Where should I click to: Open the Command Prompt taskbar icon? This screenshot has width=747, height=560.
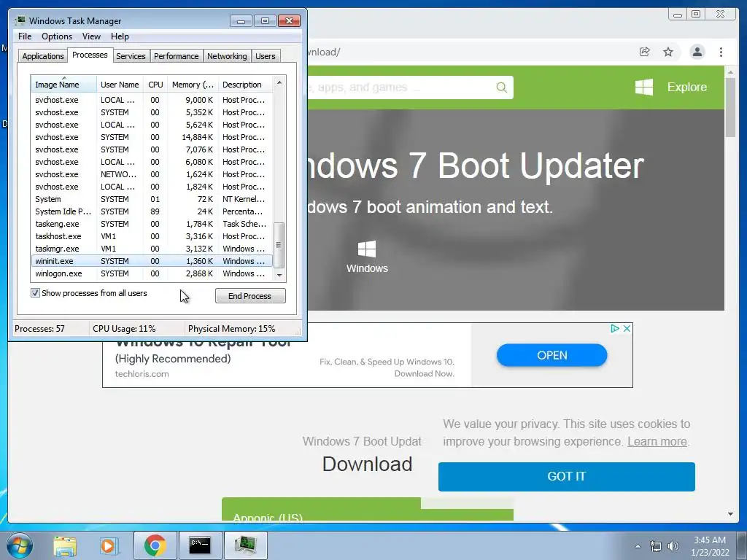pos(200,545)
